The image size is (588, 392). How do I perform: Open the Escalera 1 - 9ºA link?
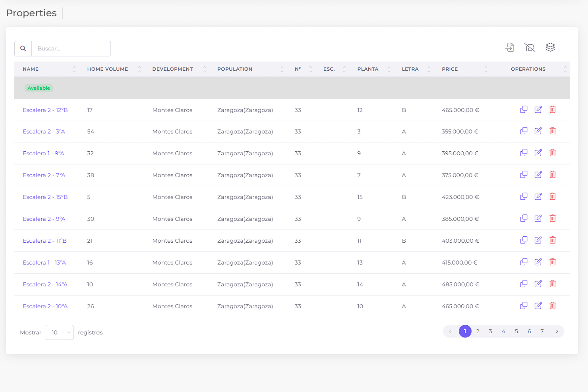tap(43, 153)
